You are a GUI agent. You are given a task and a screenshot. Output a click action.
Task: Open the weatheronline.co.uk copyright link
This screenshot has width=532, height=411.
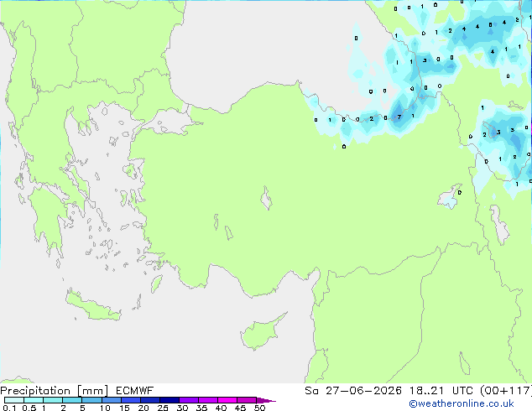[462, 403]
